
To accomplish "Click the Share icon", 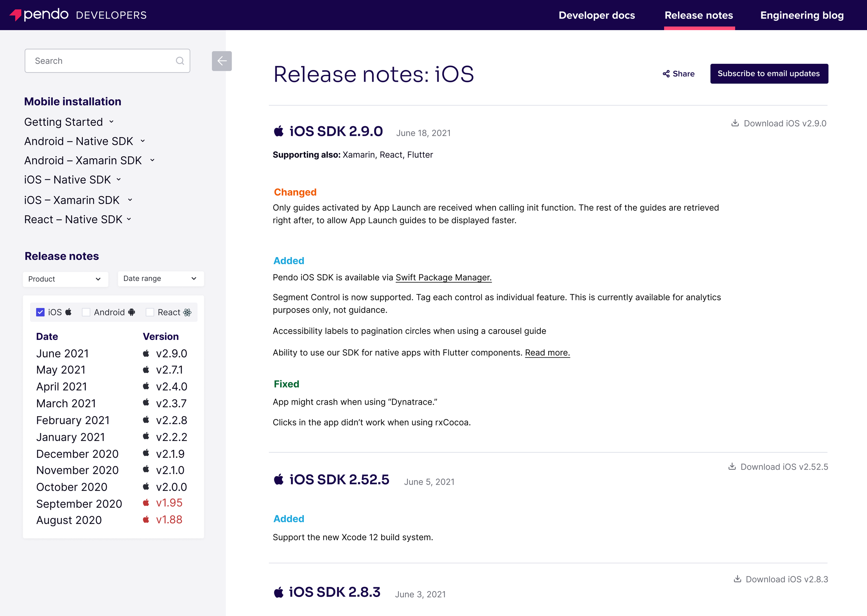I will click(x=666, y=74).
